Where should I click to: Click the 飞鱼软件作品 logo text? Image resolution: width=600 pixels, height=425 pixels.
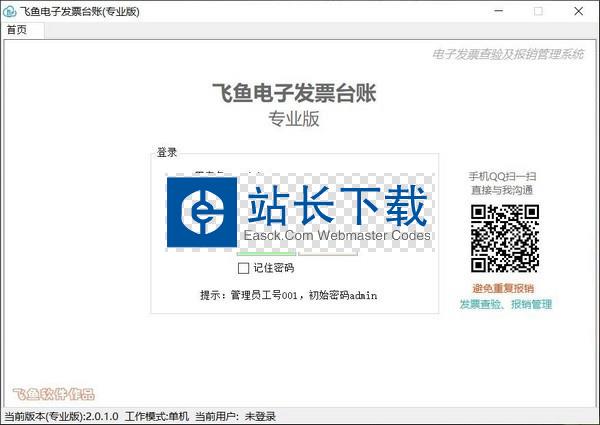(54, 394)
